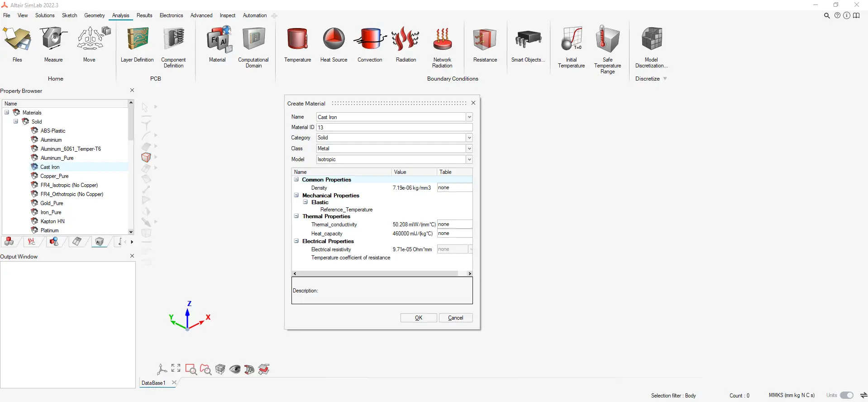Collapse the Common Properties group
Image resolution: width=868 pixels, height=402 pixels.
(296, 179)
